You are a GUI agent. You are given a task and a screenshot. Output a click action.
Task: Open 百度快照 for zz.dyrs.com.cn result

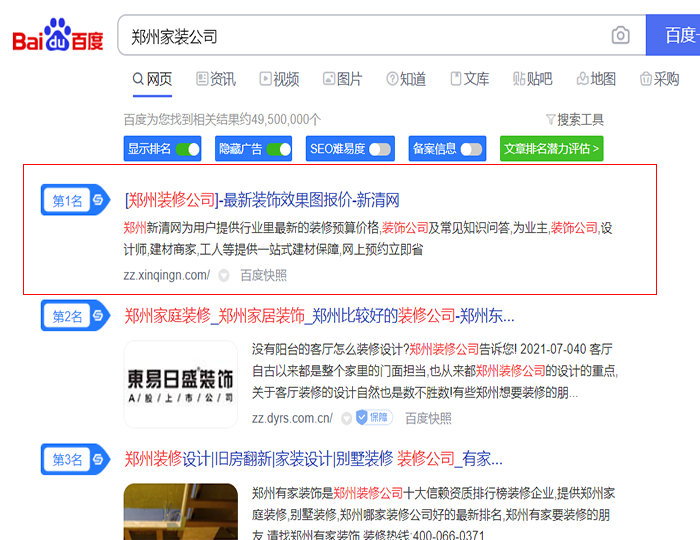(x=428, y=418)
